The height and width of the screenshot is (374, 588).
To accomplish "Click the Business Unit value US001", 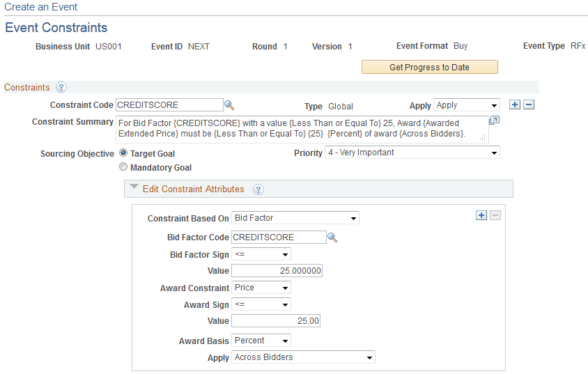I will coord(109,47).
